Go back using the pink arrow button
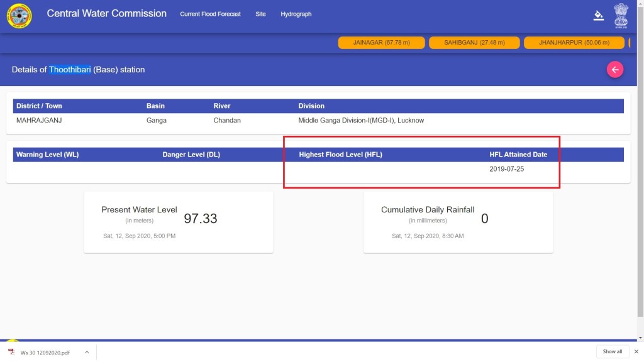Image resolution: width=644 pixels, height=362 pixels. pos(614,70)
